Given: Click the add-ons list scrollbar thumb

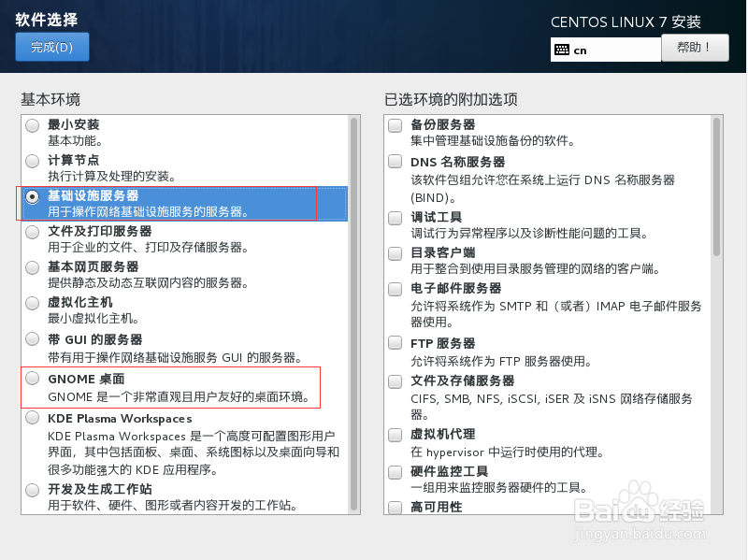Looking at the screenshot, I should pyautogui.click(x=716, y=187).
